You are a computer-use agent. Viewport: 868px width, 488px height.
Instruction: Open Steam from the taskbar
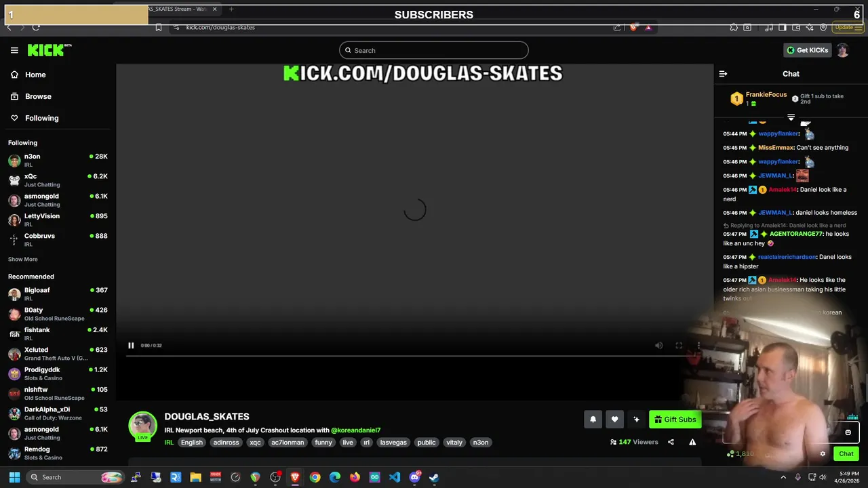point(434,477)
